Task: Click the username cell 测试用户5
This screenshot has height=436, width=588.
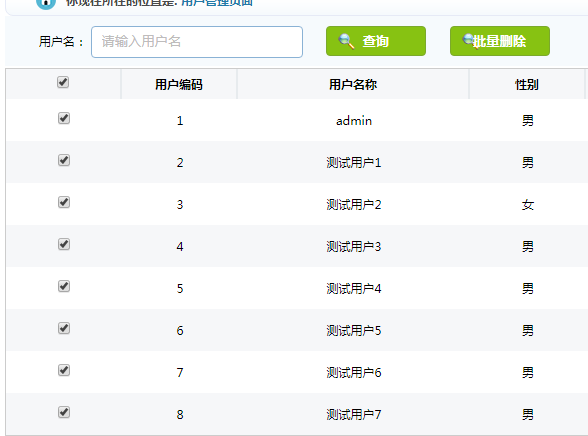Action: point(354,331)
